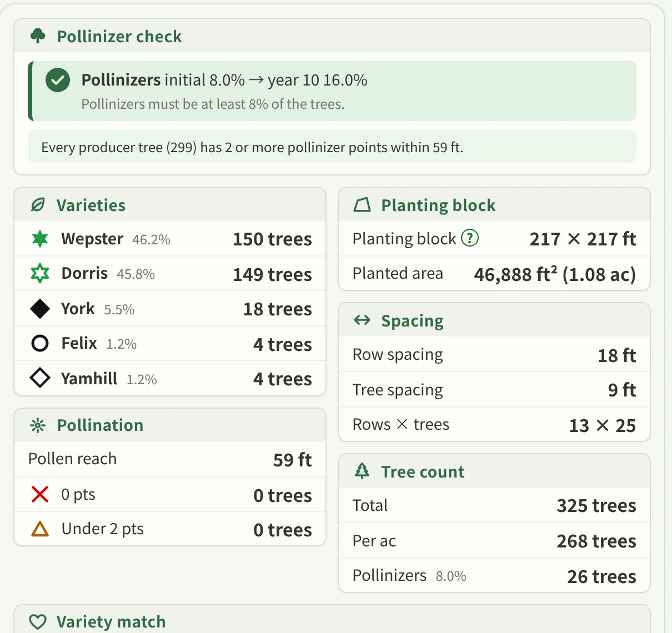Click the Varieties section heading

[91, 205]
